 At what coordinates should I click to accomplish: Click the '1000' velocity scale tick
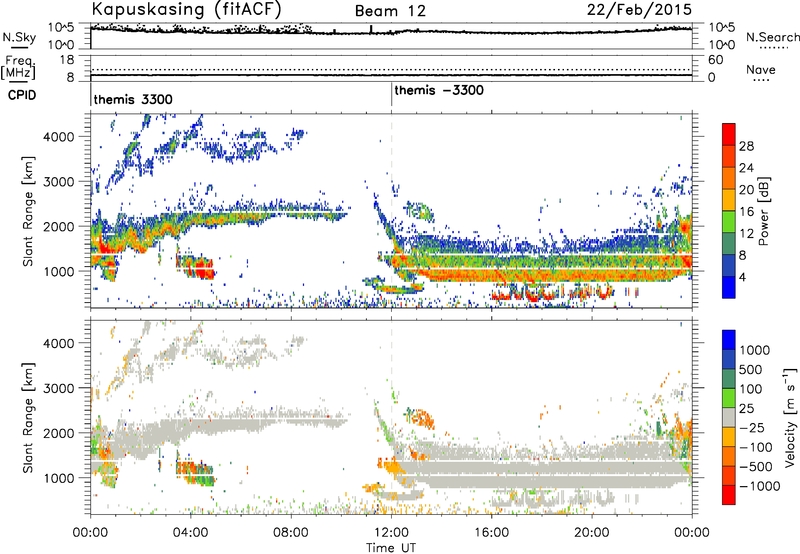click(x=755, y=350)
